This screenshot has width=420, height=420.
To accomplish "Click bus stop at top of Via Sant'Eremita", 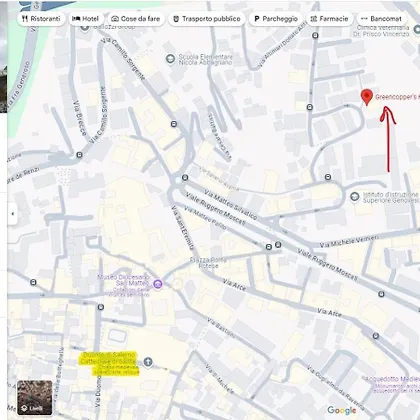I will point(185,178).
